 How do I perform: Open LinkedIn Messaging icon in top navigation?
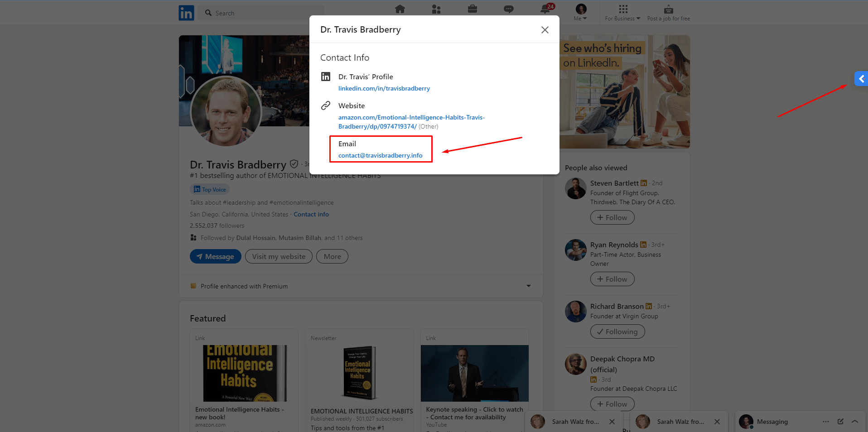(x=509, y=9)
